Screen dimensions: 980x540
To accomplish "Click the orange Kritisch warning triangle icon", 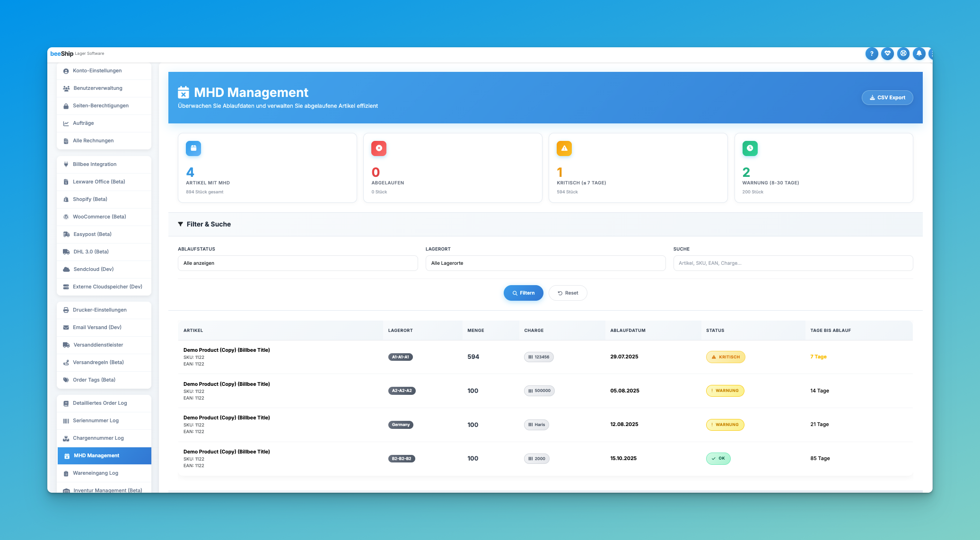I will click(564, 148).
